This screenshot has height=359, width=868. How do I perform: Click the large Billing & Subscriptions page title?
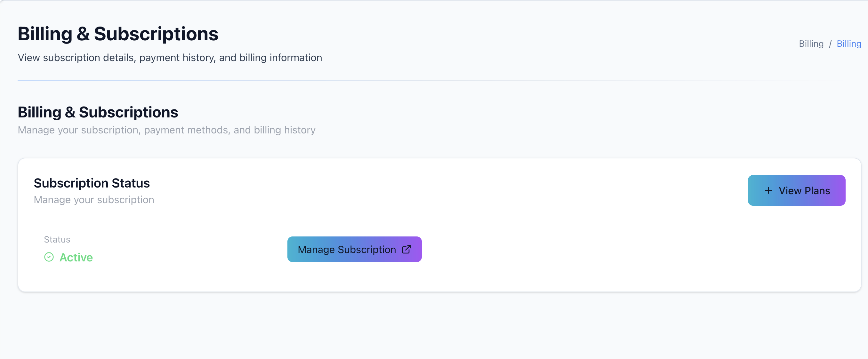[118, 34]
